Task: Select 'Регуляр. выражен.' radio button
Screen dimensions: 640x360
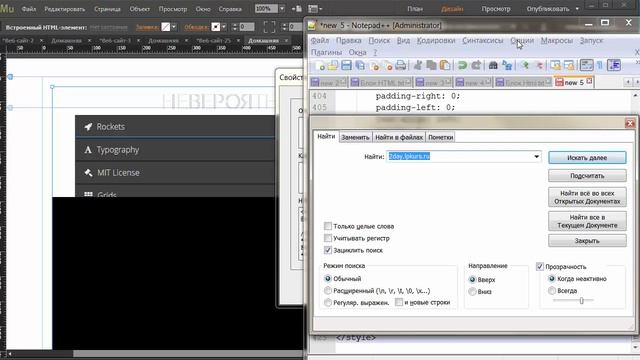Action: pos(328,302)
